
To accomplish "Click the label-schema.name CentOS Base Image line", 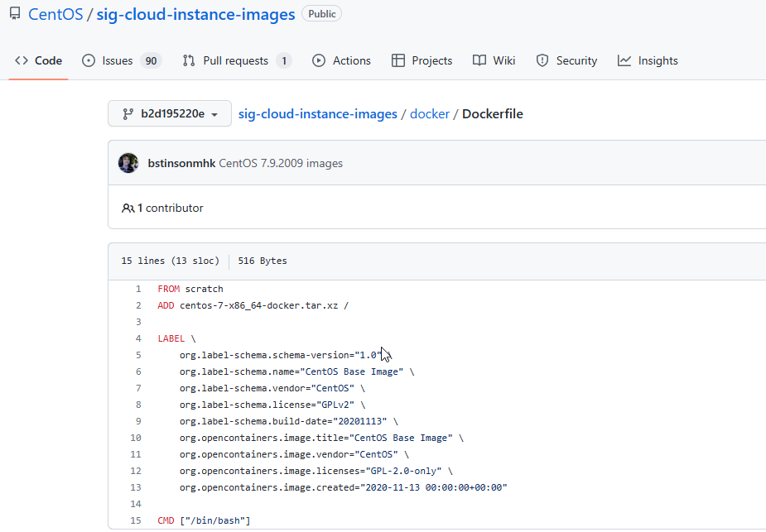I will coord(297,372).
